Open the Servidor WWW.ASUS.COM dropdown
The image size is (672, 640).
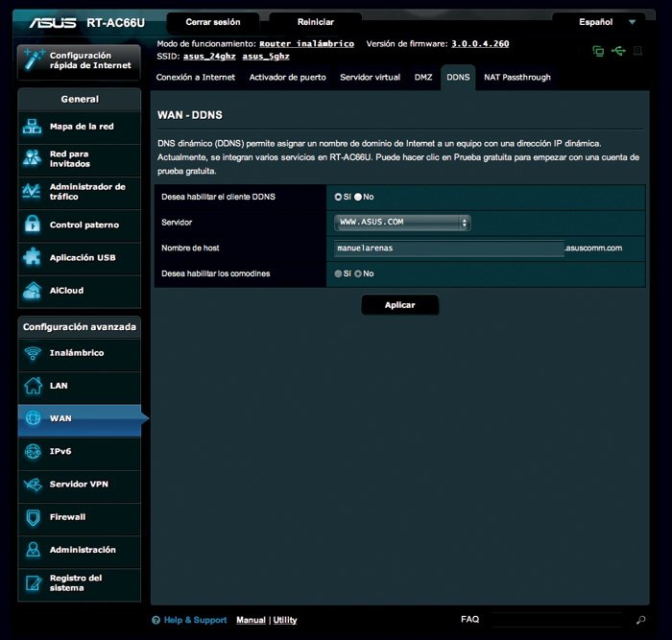pos(402,223)
